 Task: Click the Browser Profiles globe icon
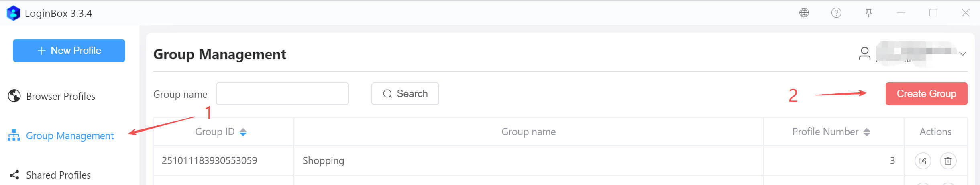14,96
